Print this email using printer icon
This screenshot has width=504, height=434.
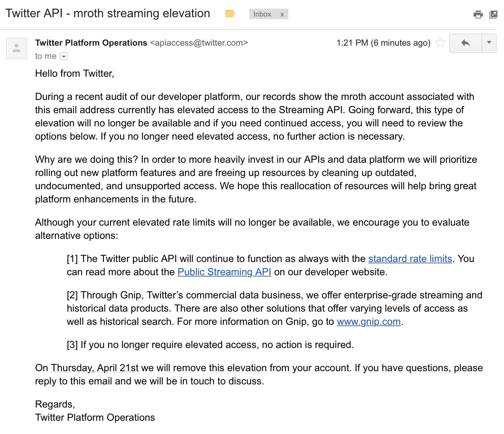478,15
